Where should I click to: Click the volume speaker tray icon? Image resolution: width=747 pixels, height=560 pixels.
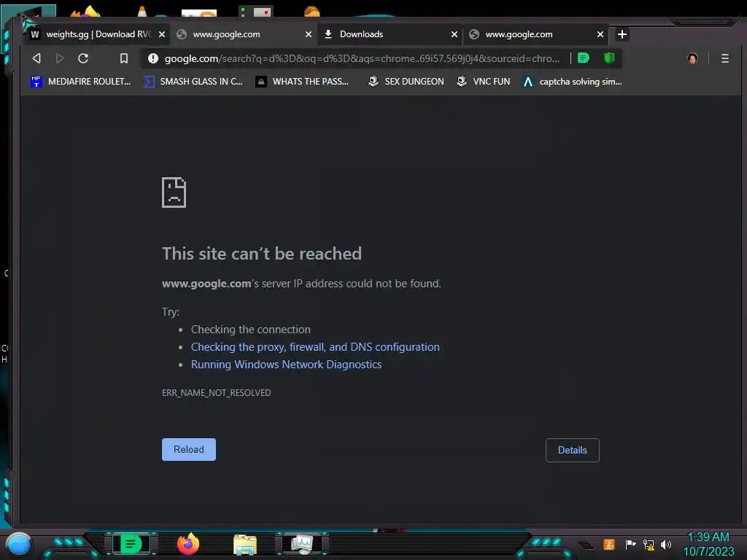[x=666, y=544]
